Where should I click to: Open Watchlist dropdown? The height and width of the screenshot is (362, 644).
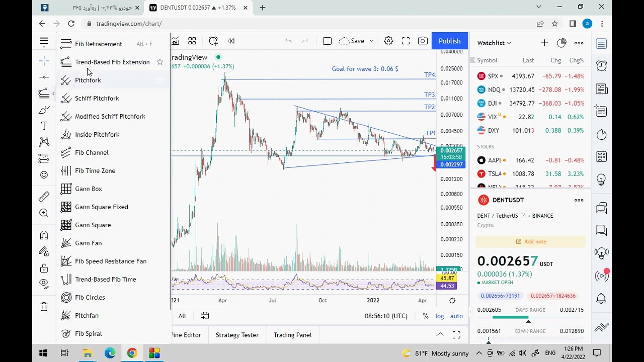pyautogui.click(x=494, y=43)
